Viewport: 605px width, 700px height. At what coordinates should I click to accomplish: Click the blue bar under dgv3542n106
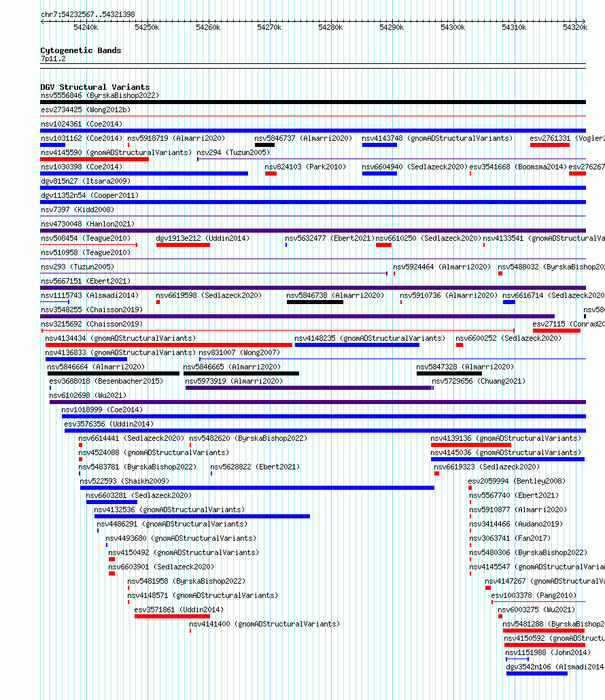(537, 673)
